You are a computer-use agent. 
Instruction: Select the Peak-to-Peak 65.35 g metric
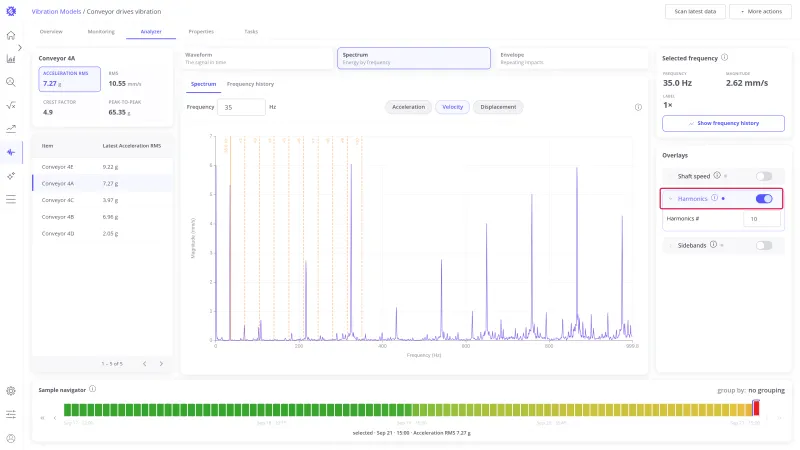(x=125, y=108)
